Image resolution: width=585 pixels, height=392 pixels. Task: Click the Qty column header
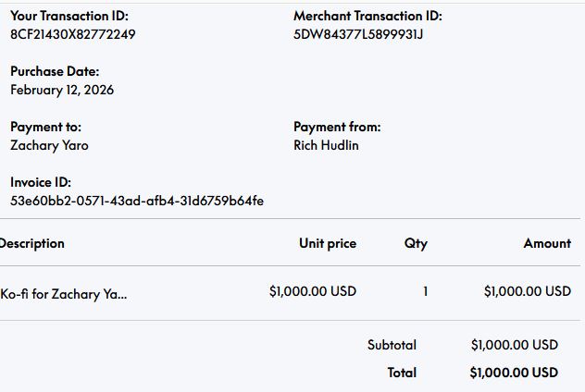click(x=416, y=243)
